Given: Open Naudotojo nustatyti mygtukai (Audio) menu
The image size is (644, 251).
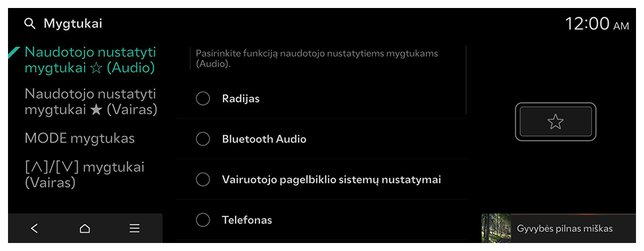Looking at the screenshot, I should pos(90,60).
